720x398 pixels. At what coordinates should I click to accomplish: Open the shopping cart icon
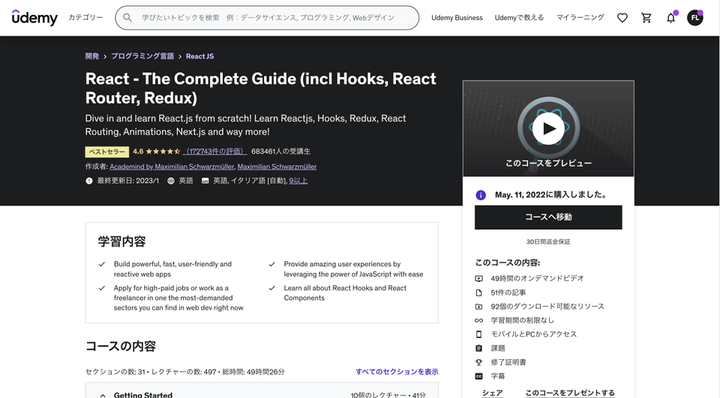coord(647,18)
